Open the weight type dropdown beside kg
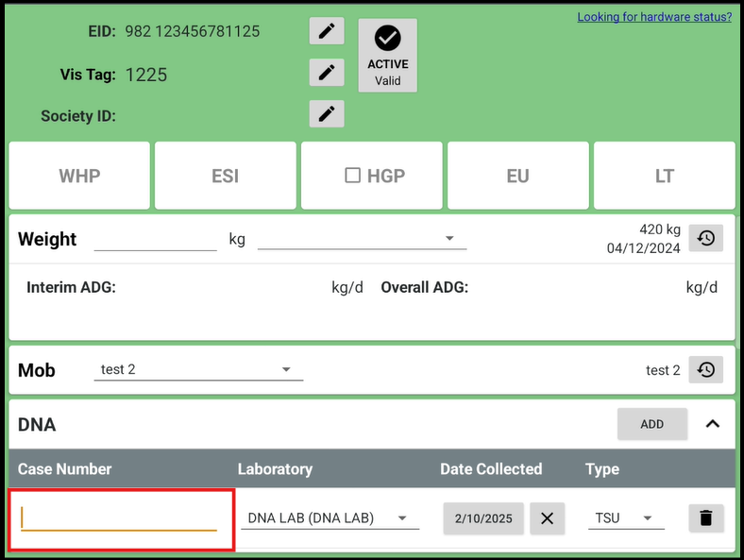Screen dimensions: 744x560 click(x=362, y=239)
